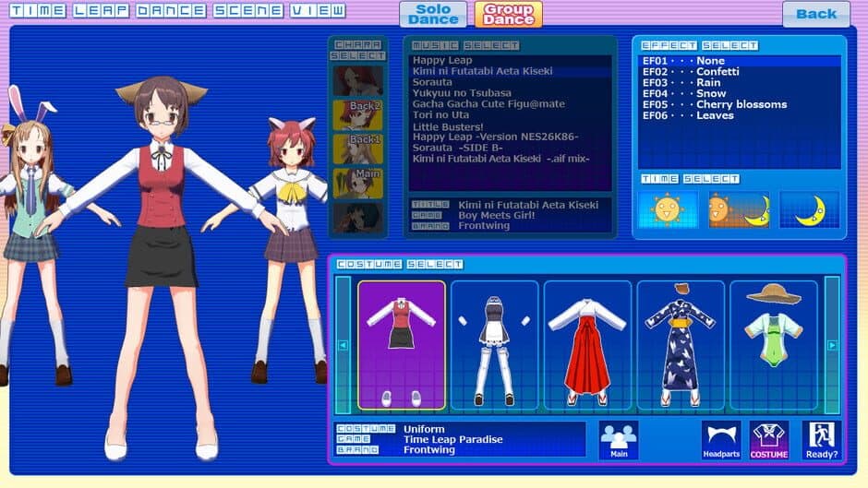This screenshot has width=868, height=488.
Task: Choose the Back1 character slot
Action: (x=358, y=149)
